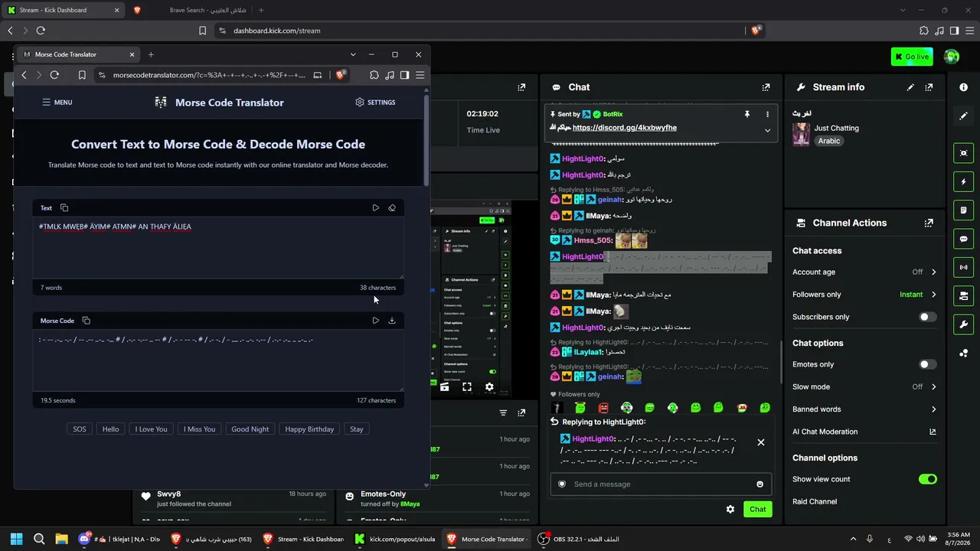Insert the Stay sample phrase

point(357,429)
